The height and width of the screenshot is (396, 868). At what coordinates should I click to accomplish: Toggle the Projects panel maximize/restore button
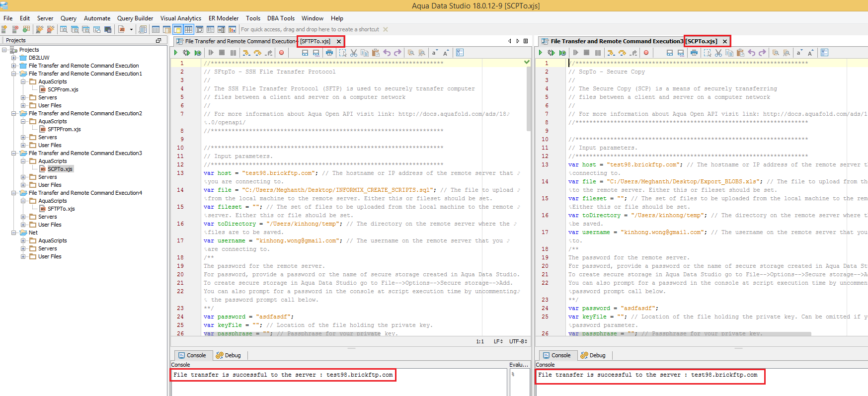click(158, 41)
